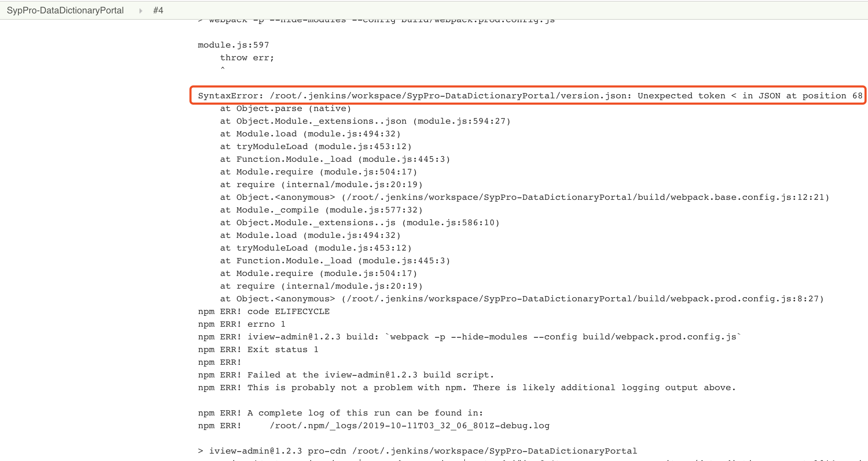The width and height of the screenshot is (868, 461).
Task: Expand the breadcrumb arrow after SypPro-DataDictionaryPortal
Action: click(x=141, y=11)
